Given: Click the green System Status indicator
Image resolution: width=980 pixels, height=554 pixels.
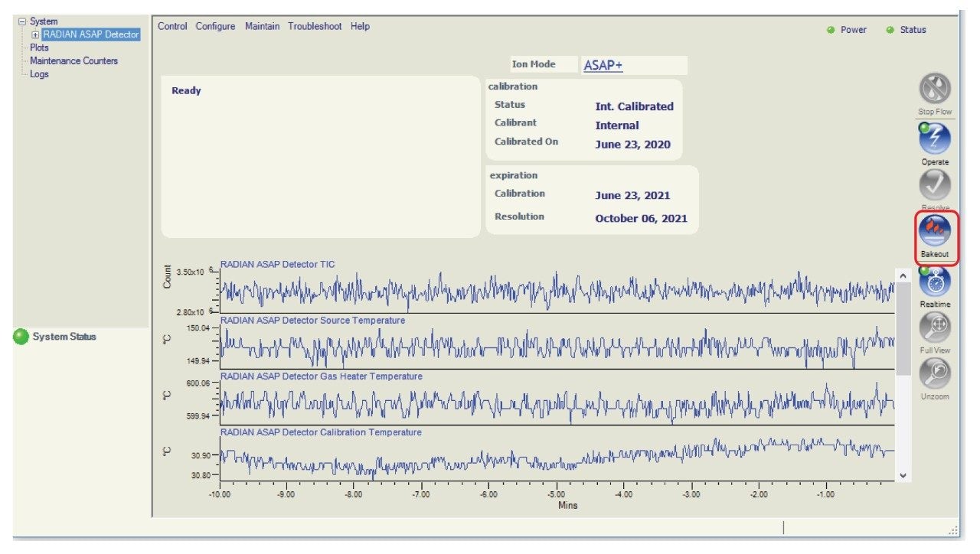Looking at the screenshot, I should tap(21, 337).
